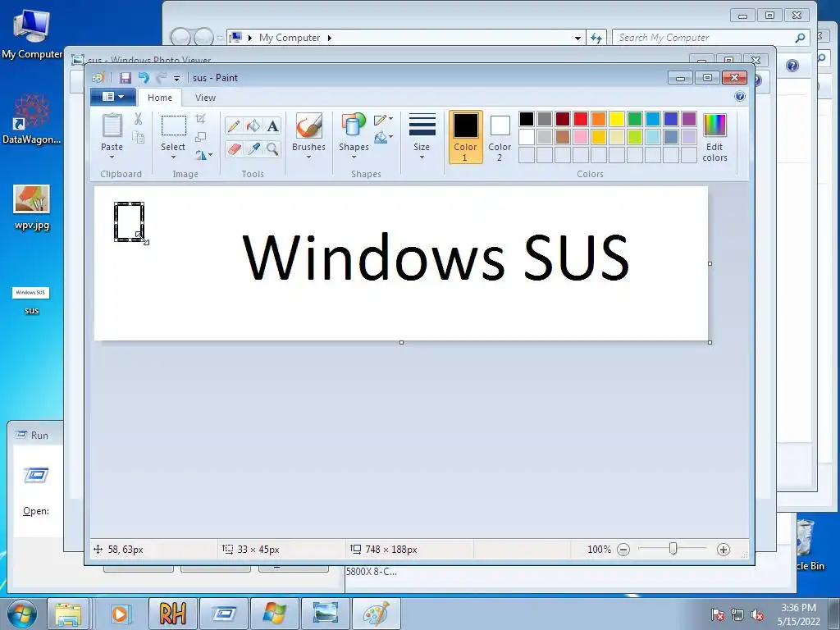Click the Resize icon in Image group
Image resolution: width=840 pixels, height=630 pixels.
pyautogui.click(x=201, y=137)
